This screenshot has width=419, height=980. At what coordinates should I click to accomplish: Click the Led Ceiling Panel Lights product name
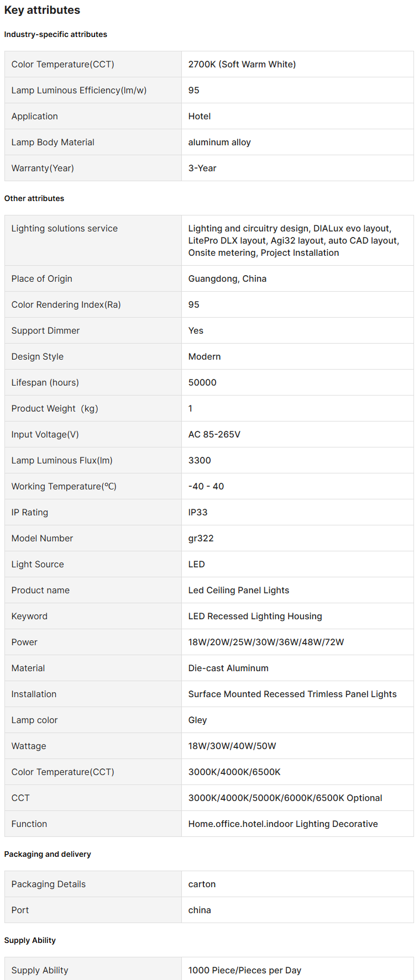click(x=238, y=590)
